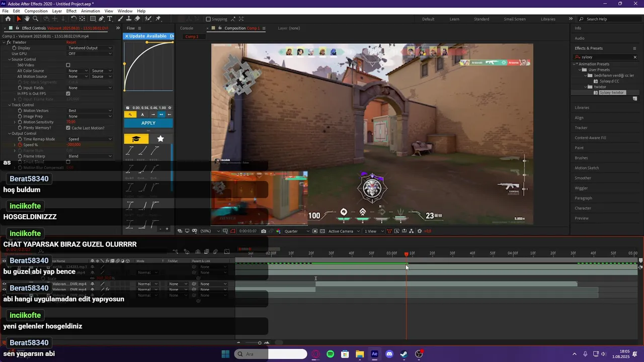Select the Hand tool
644x362 pixels.
[x=27, y=19]
